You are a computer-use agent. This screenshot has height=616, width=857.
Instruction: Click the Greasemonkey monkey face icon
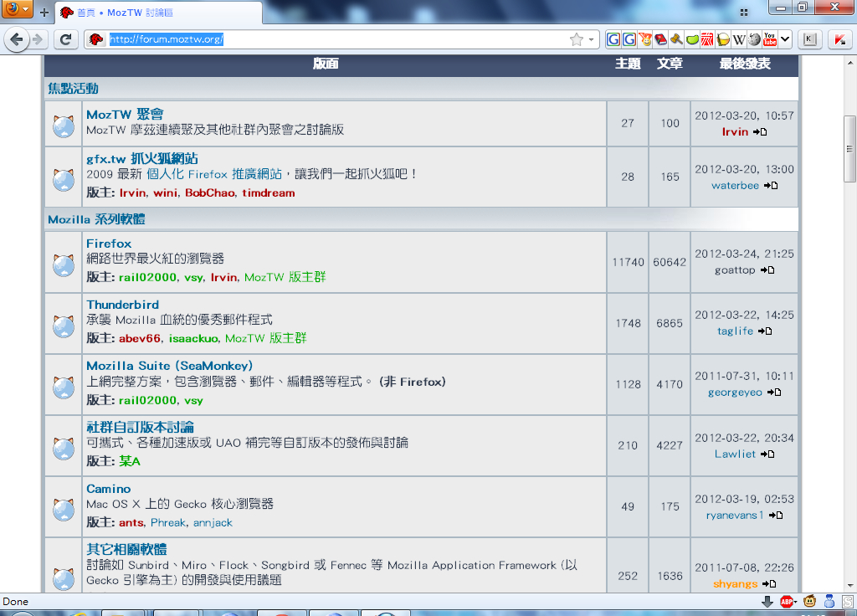click(x=809, y=601)
